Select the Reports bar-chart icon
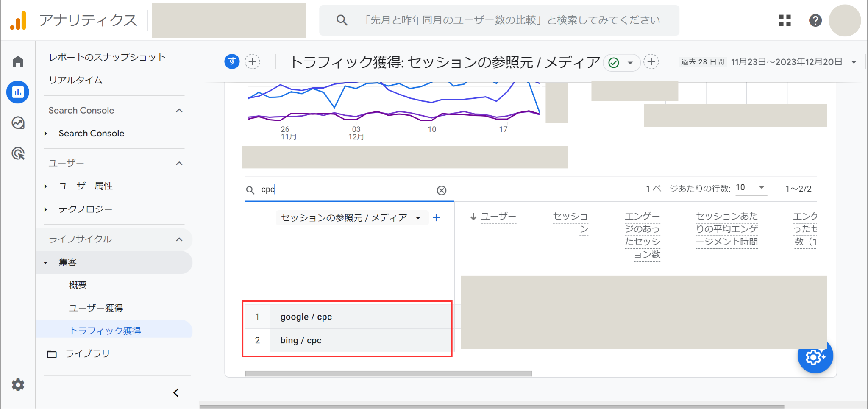This screenshot has height=409, width=868. [18, 92]
